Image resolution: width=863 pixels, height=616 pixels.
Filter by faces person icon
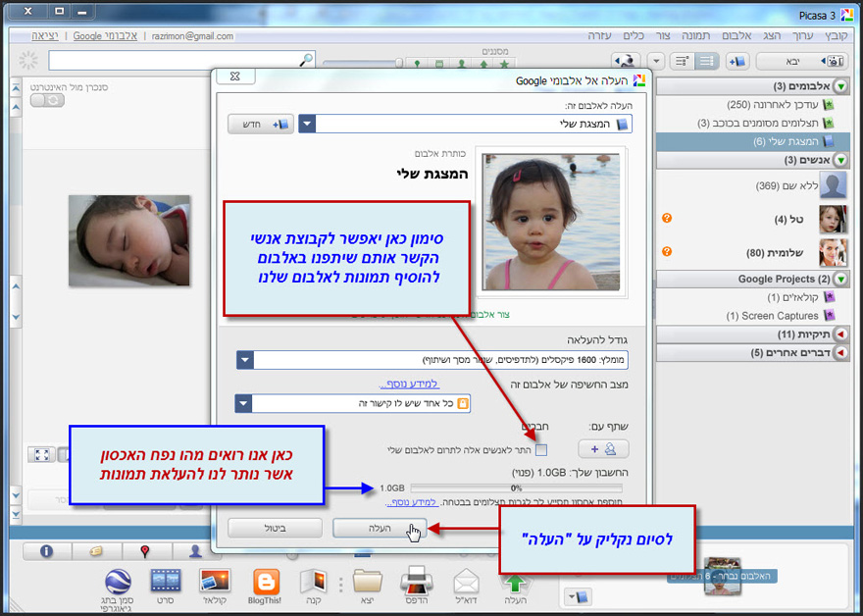tap(462, 65)
